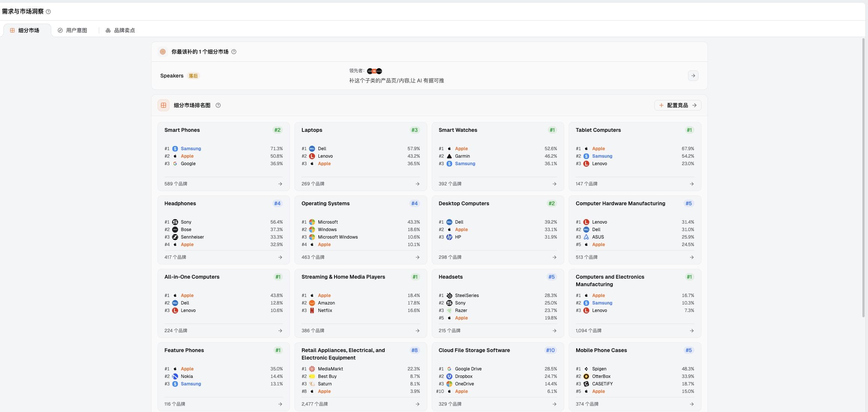This screenshot has width=868, height=412.
Task: Open Laptops card arrow
Action: click(x=418, y=184)
